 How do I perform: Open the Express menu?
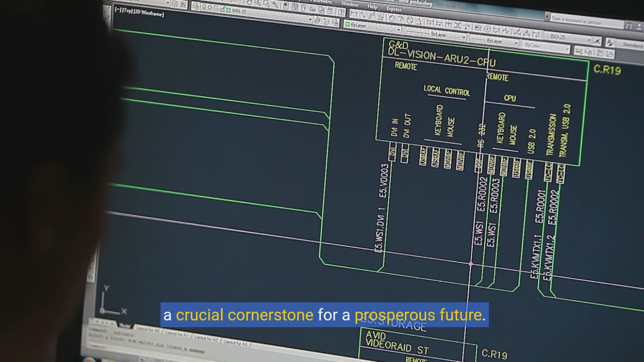pyautogui.click(x=394, y=9)
